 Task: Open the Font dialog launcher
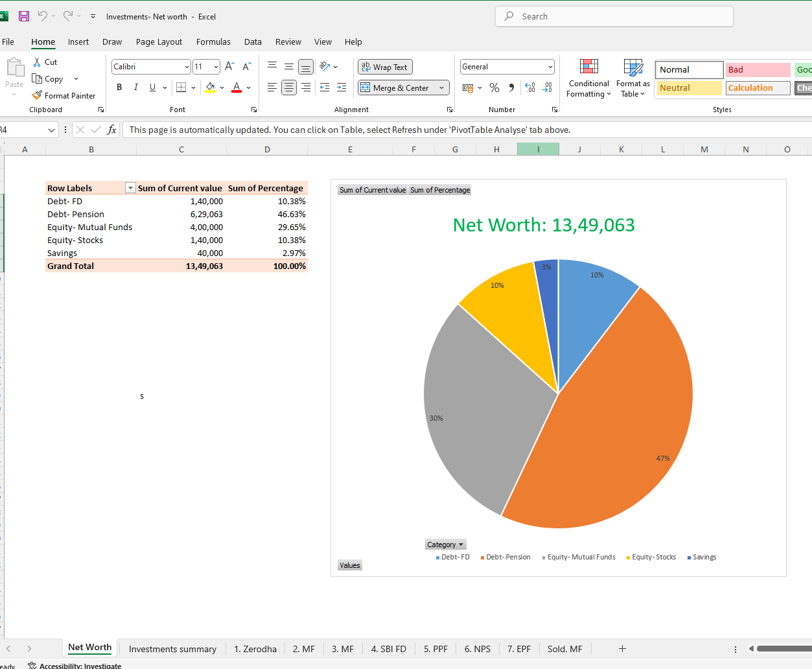tap(253, 110)
